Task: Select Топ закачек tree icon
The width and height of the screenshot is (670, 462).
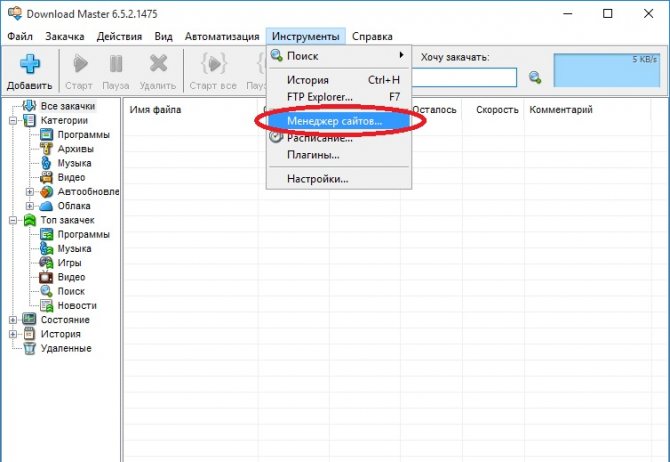Action: (29, 220)
